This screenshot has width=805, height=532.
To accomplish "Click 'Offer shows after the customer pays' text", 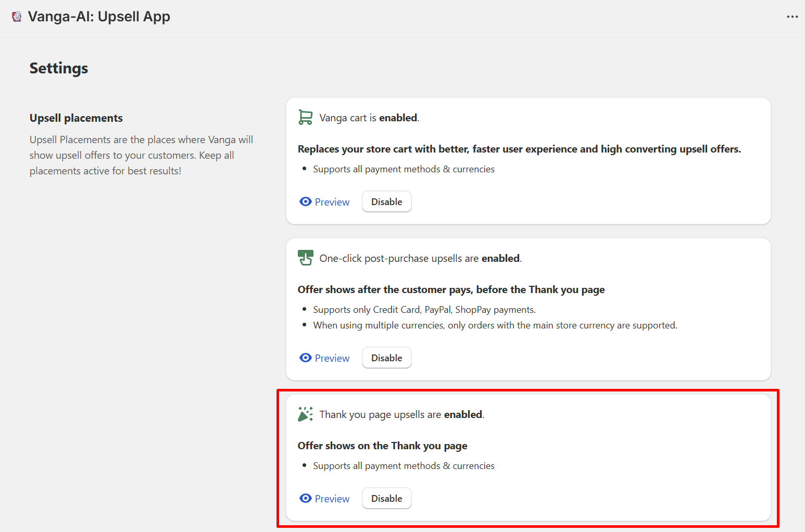I will (x=451, y=290).
